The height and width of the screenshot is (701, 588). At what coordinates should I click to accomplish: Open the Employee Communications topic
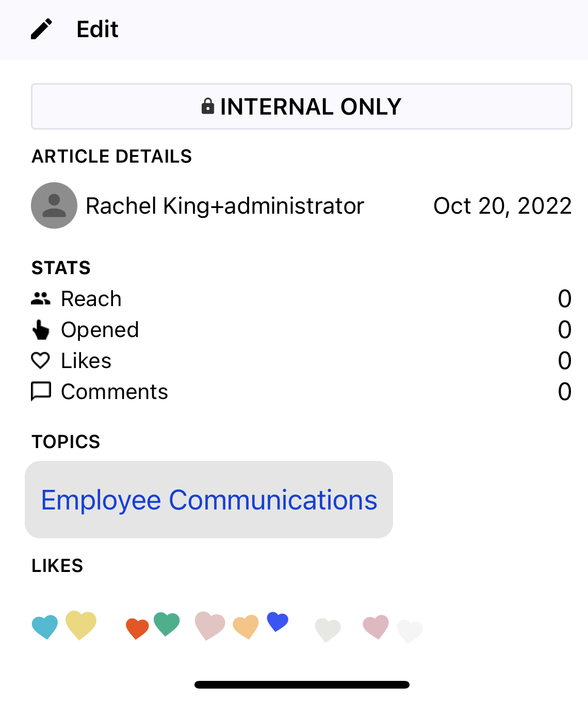209,500
